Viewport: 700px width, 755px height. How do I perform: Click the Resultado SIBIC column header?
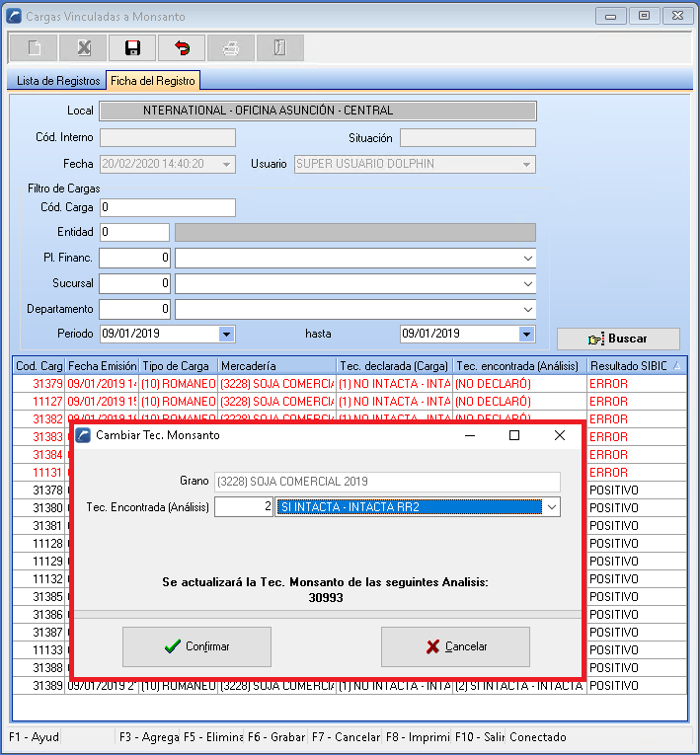(x=637, y=366)
